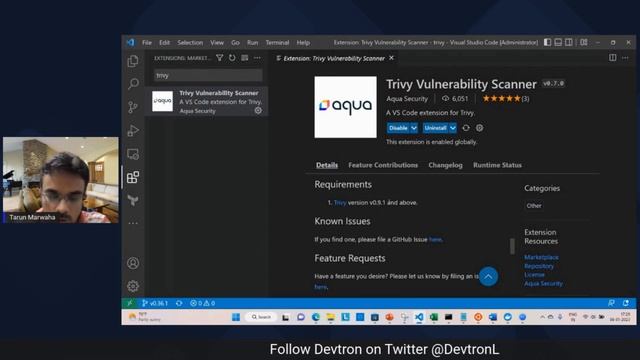
Task: Open the Marketplace resource link
Action: pos(541,257)
